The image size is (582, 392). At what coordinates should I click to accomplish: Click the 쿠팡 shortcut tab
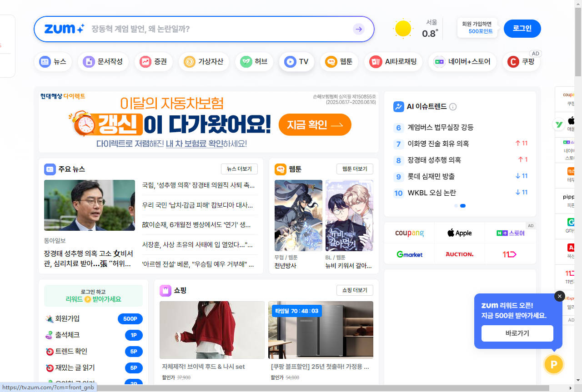coord(520,61)
